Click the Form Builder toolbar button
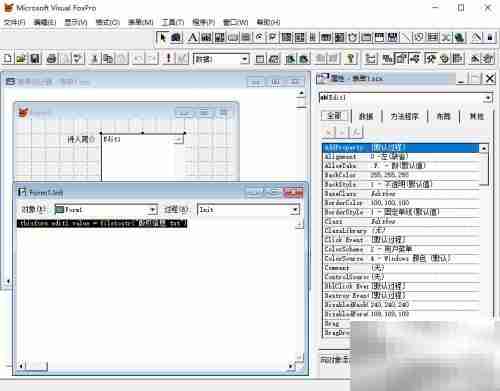 click(475, 59)
